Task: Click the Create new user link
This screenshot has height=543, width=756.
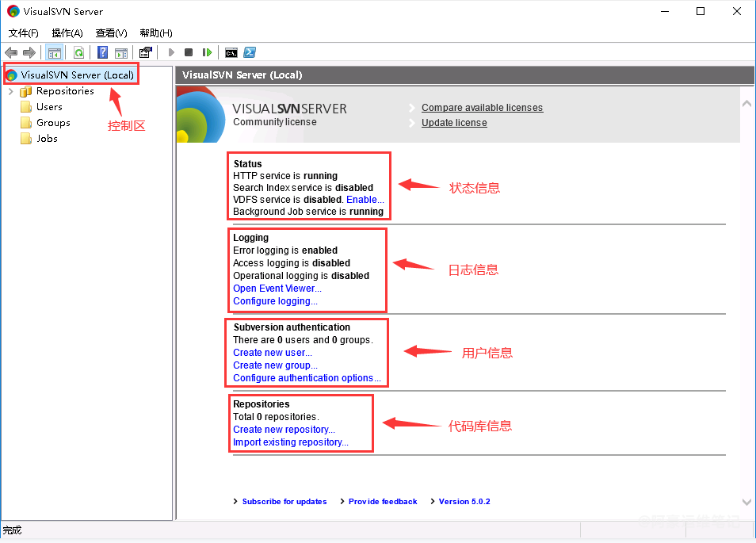Action: pyautogui.click(x=272, y=353)
